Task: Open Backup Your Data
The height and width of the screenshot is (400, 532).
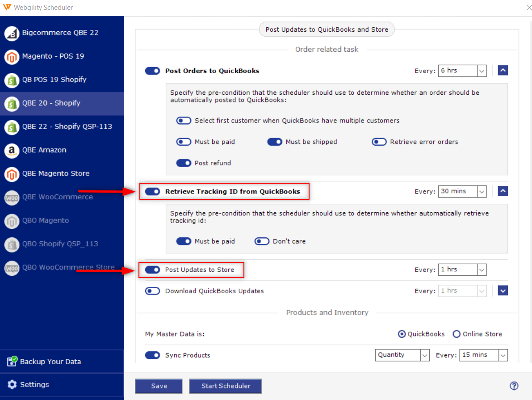Action: tap(62, 362)
